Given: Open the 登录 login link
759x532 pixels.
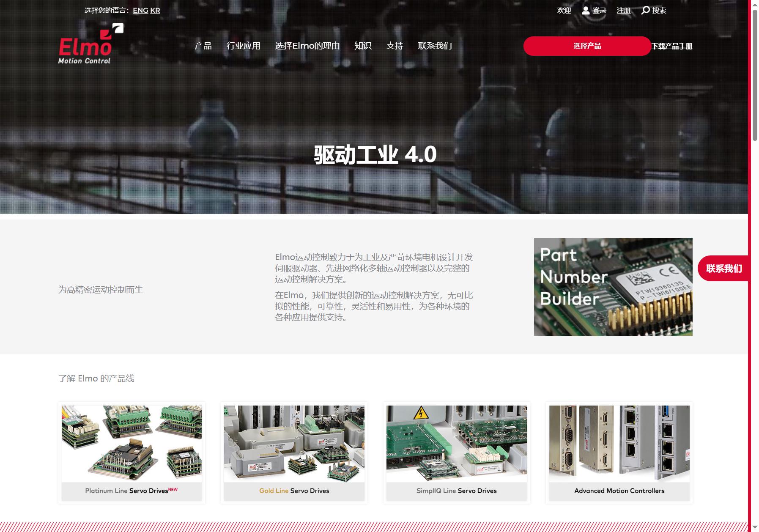Looking at the screenshot, I should [599, 11].
